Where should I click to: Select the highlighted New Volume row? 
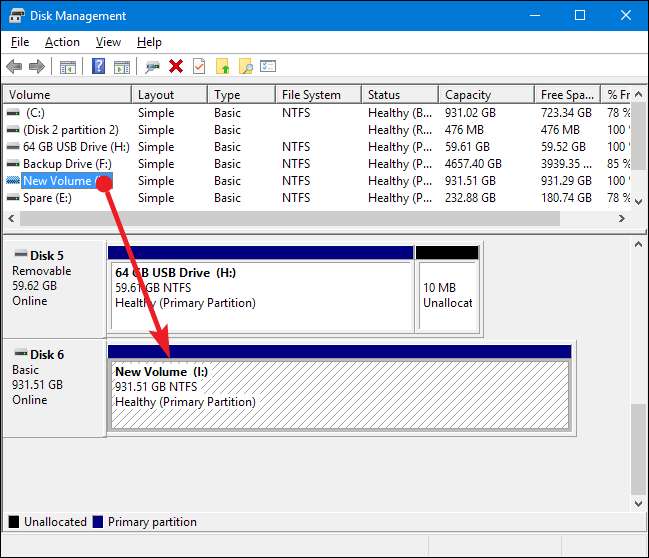[317, 180]
